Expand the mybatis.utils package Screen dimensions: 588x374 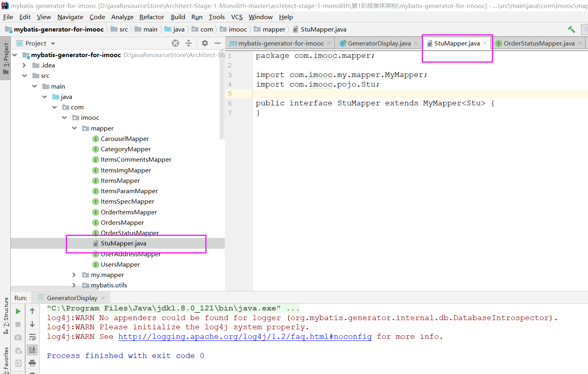coord(74,285)
